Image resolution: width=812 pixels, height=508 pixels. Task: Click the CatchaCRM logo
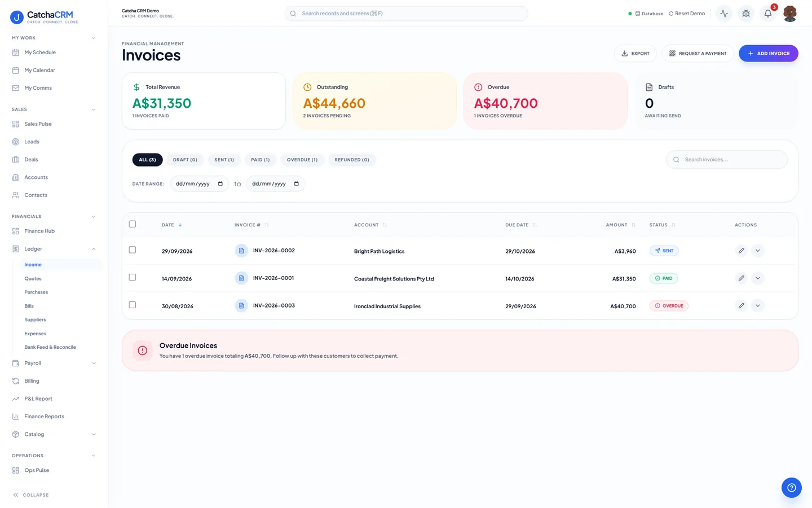45,17
